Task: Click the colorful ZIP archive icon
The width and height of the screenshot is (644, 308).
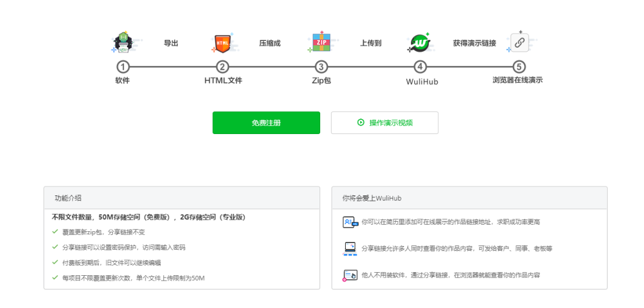Action: [321, 42]
